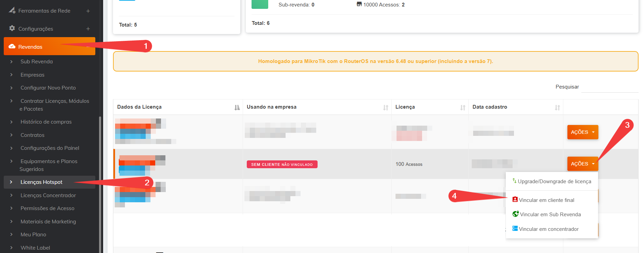Expand Configurações menu with plus sign
This screenshot has width=644, height=253.
pyautogui.click(x=88, y=29)
